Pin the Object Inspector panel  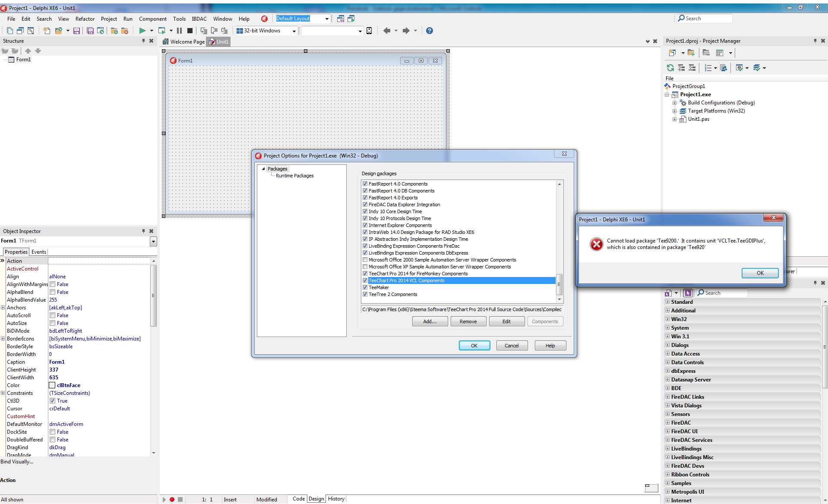[144, 231]
